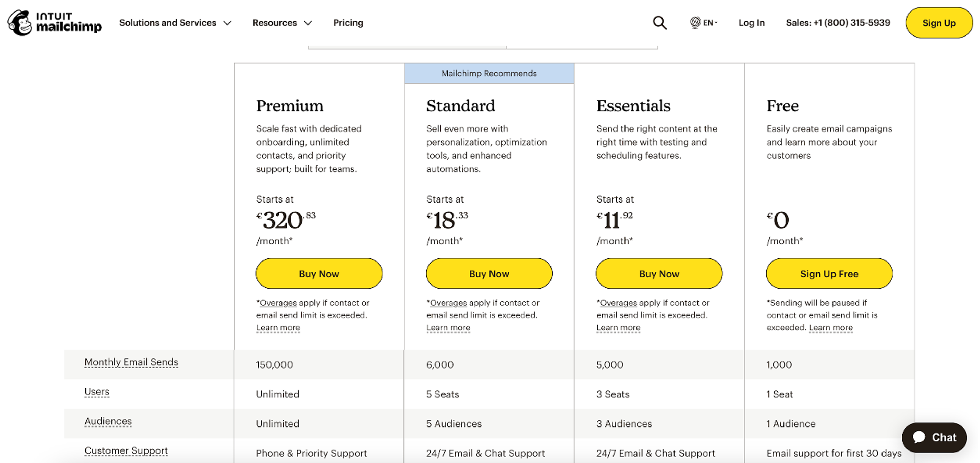Click the Customer Support row label
980x463 pixels.
tap(126, 450)
